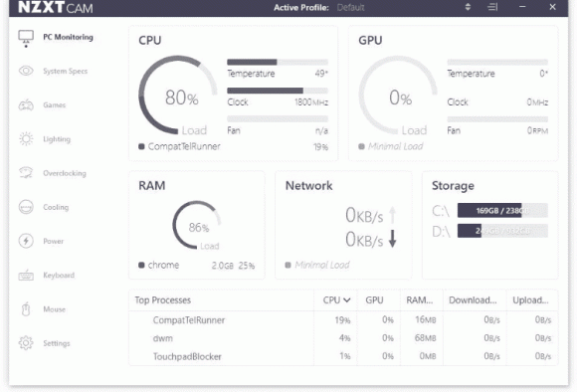Click the compact view list icon in title bar
Image resolution: width=577 pixels, height=392 pixels.
tap(492, 7)
